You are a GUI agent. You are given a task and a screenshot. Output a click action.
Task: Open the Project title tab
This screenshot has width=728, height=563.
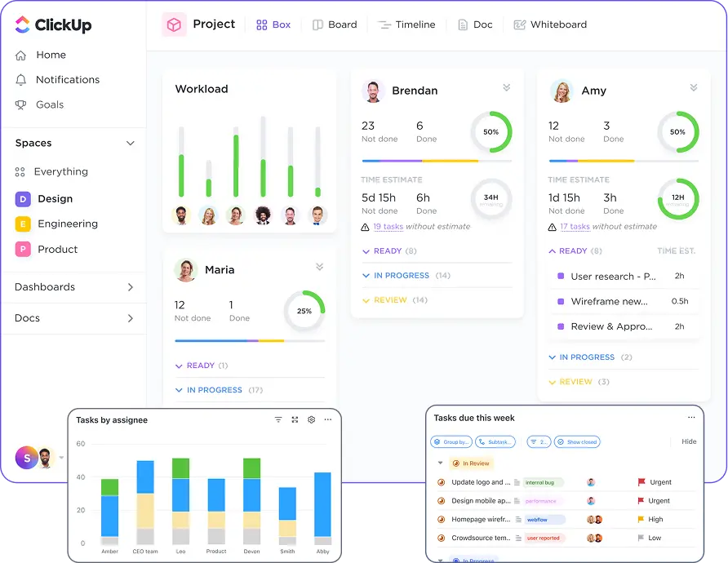(214, 24)
